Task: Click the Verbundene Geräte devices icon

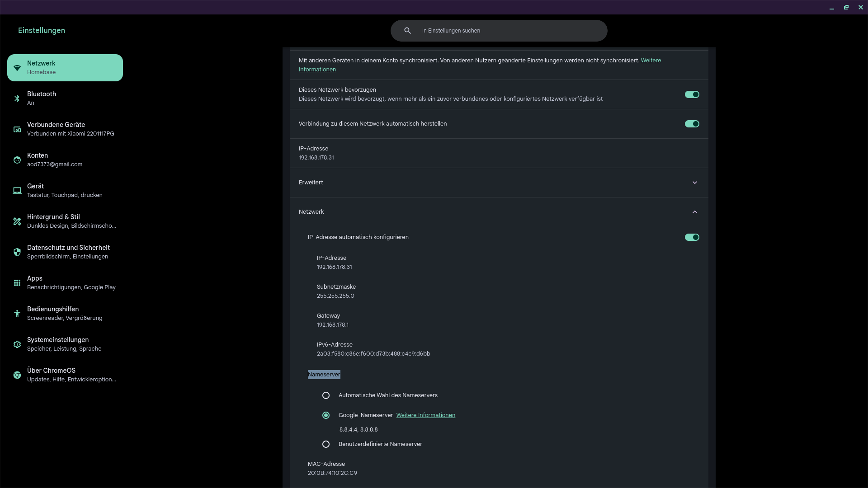Action: [x=17, y=129]
